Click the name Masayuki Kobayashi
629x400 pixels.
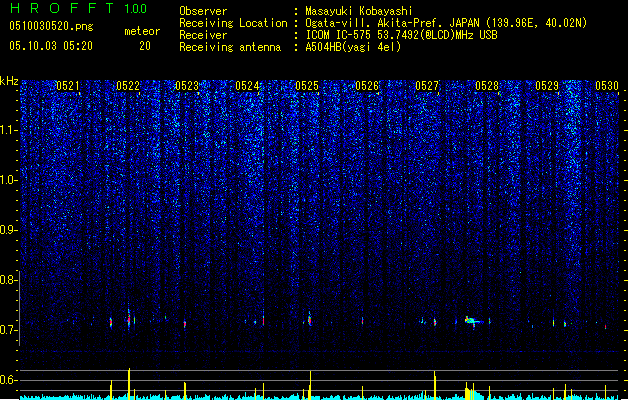point(359,11)
